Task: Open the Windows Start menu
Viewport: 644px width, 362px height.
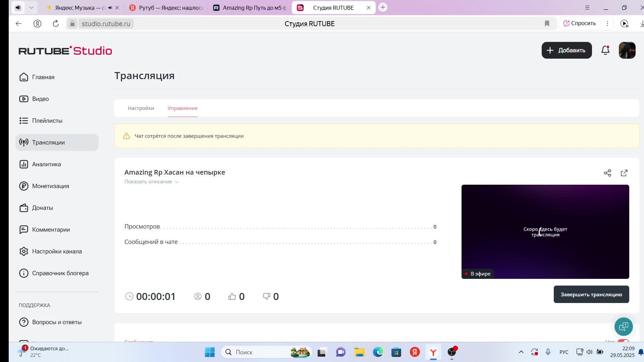Action: (210, 352)
